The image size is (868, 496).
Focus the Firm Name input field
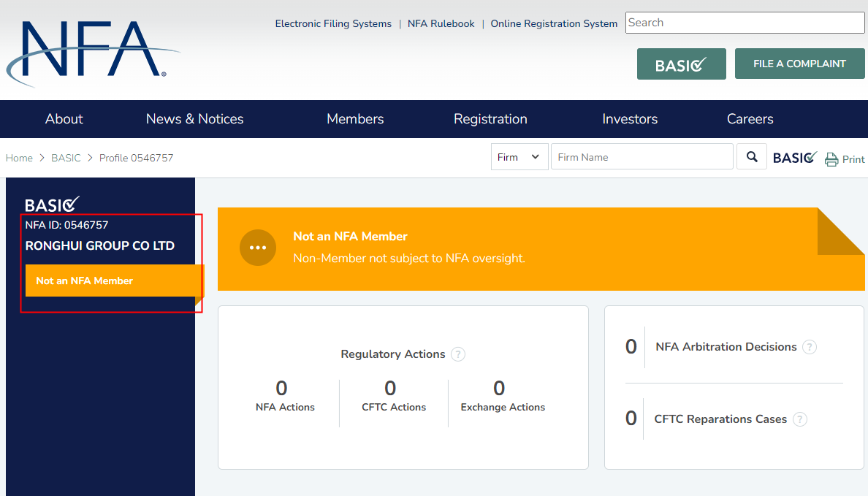tap(642, 156)
